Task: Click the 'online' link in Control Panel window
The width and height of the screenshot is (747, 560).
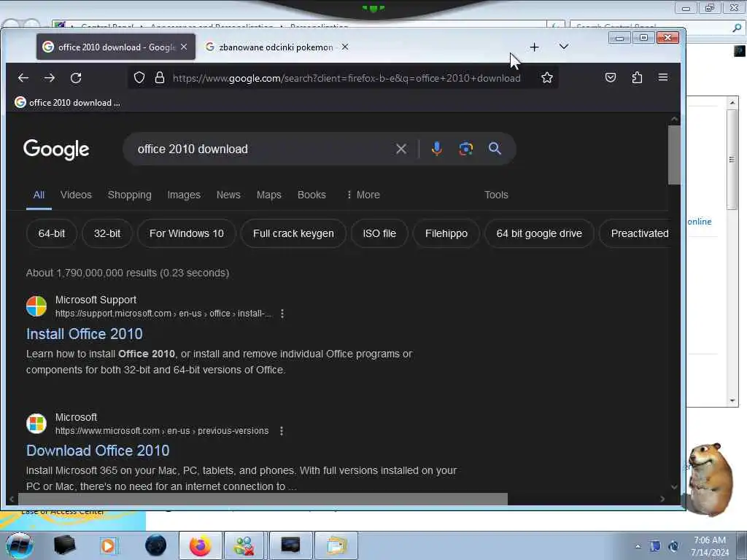Action: tap(699, 222)
